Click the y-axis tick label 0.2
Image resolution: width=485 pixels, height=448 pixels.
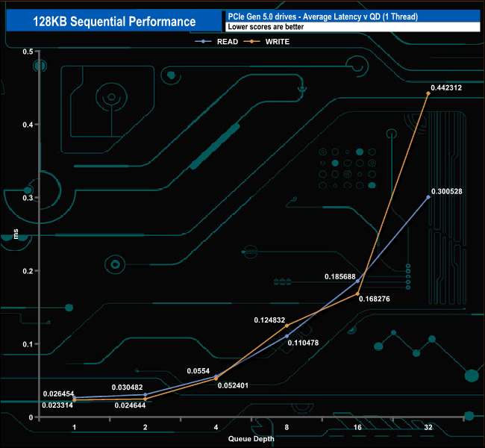point(28,271)
